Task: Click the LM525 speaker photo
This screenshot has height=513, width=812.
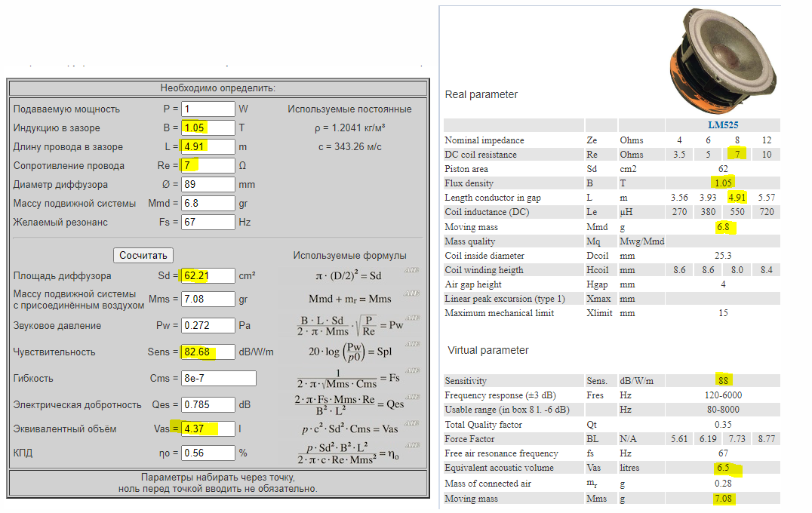Action: (x=724, y=60)
